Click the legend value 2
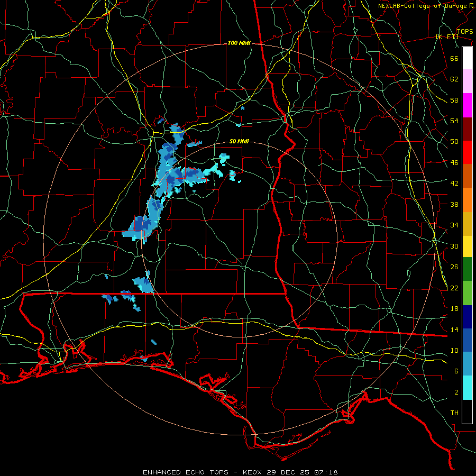476x476 pixels. (456, 392)
